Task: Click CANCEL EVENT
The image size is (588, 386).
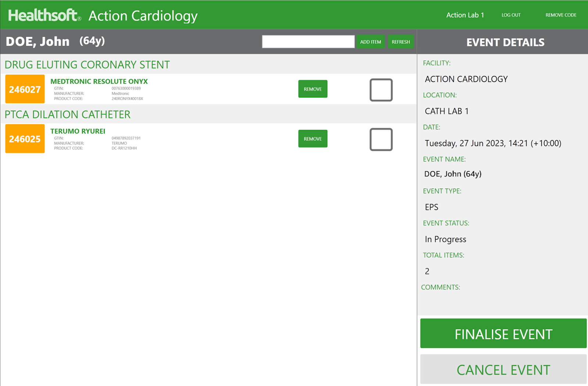Action: click(503, 370)
